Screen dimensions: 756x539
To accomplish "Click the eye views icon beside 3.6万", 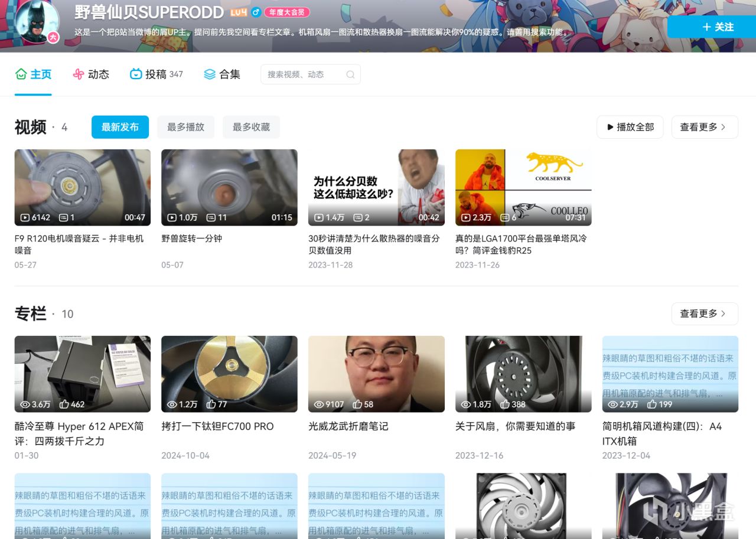I will (25, 404).
